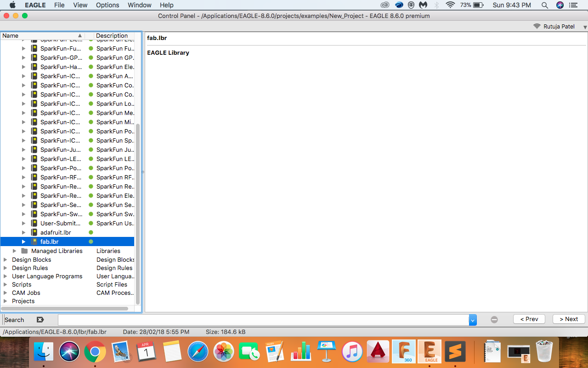Image resolution: width=588 pixels, height=368 pixels.
Task: Toggle the in-use dot for SparkFun-LE library
Action: click(91, 159)
